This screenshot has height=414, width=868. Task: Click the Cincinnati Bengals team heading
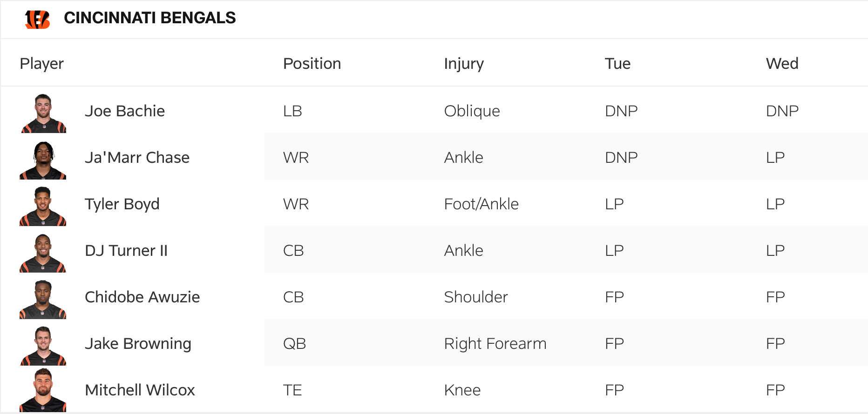[149, 18]
